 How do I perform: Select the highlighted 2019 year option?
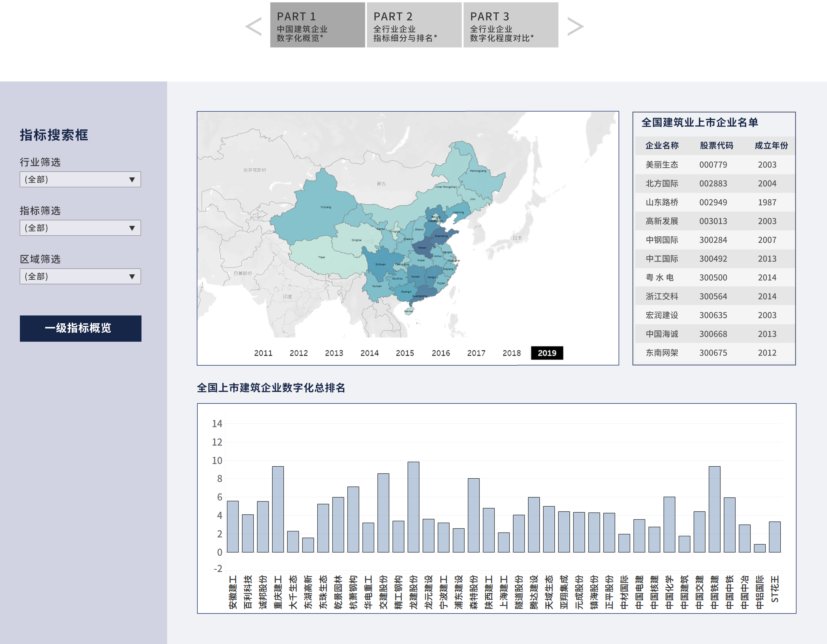pyautogui.click(x=547, y=353)
